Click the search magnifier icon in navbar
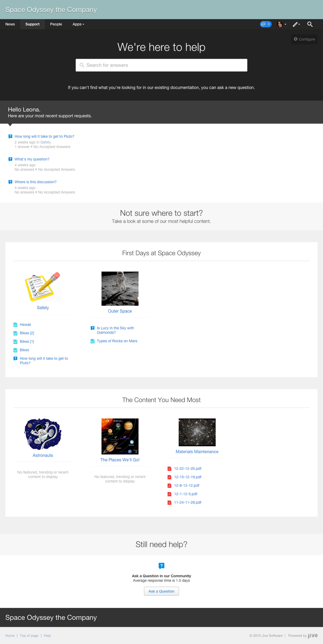Viewport: 323px width, 644px height. pyautogui.click(x=310, y=24)
